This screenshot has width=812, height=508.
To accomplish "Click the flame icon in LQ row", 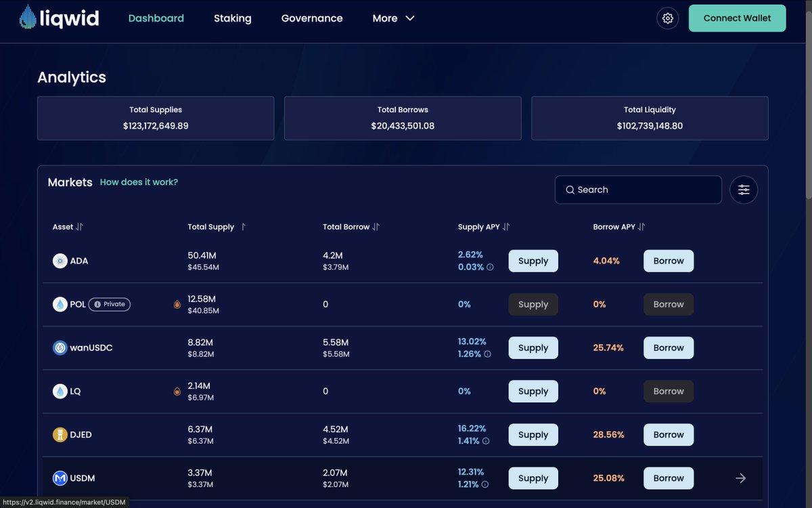I will pyautogui.click(x=177, y=391).
